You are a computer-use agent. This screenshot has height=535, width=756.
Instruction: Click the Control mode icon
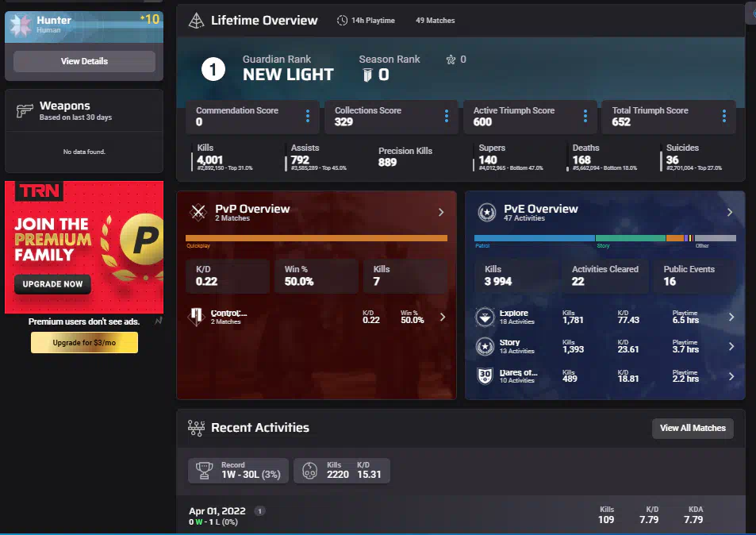click(x=195, y=317)
